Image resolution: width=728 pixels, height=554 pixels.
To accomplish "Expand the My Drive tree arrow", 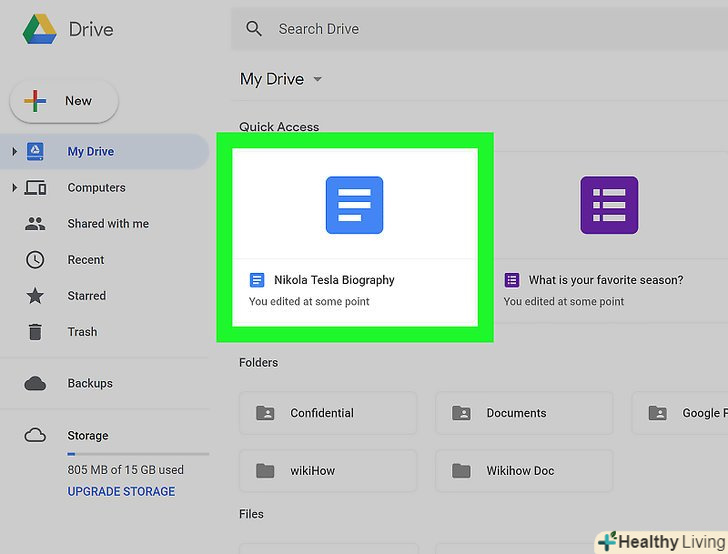I will [14, 152].
